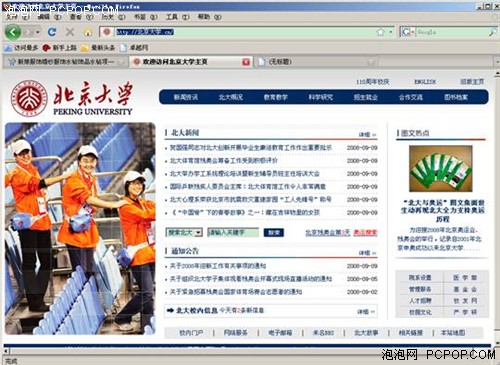Open 管理服务 in the quick-links grid

point(420,289)
